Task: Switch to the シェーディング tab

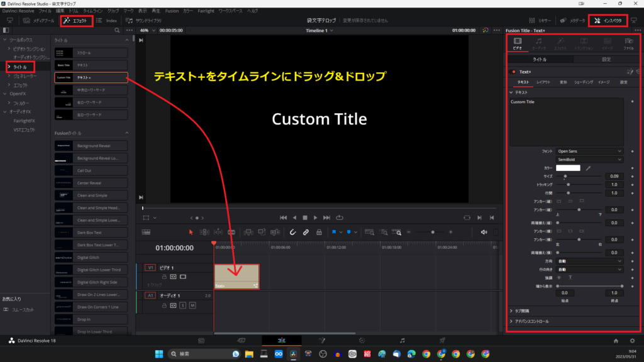Action: pyautogui.click(x=583, y=82)
